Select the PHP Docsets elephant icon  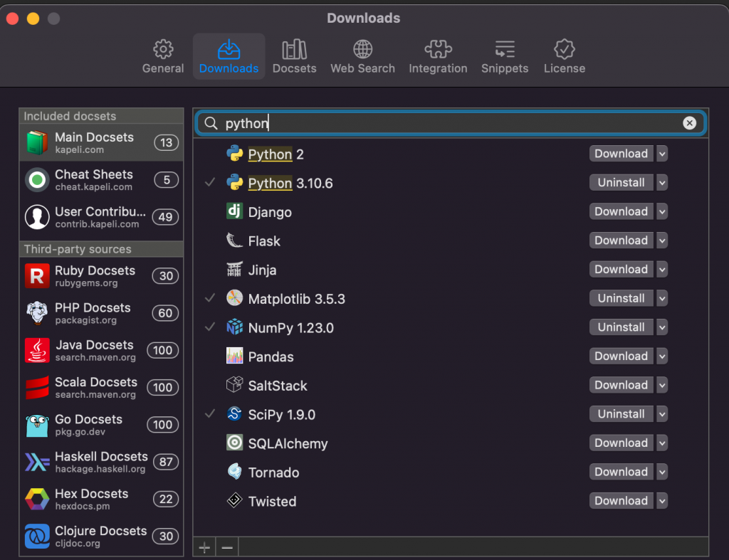[x=37, y=313]
